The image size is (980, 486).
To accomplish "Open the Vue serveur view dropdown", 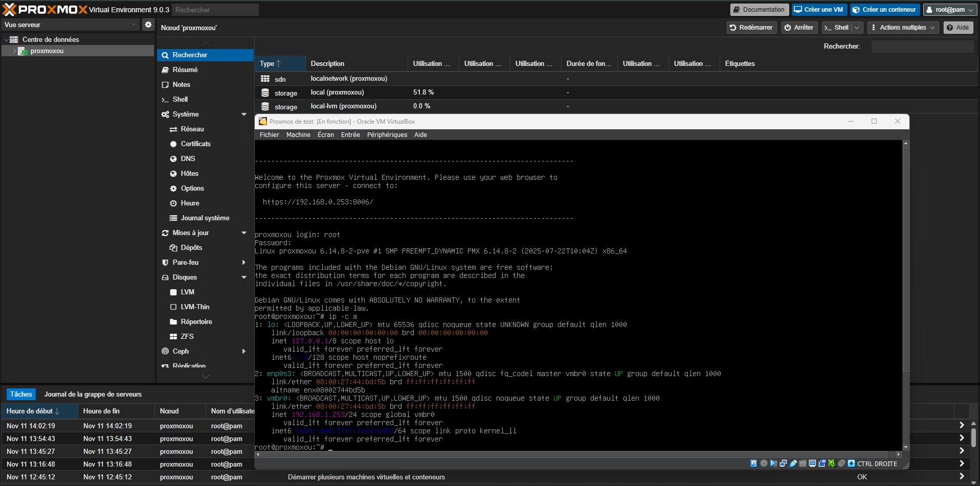I will tap(70, 25).
